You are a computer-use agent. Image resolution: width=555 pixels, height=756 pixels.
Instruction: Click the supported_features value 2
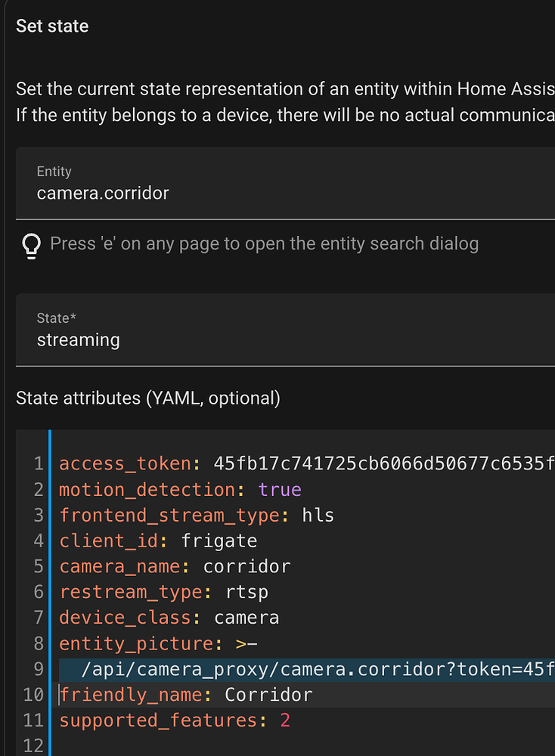285,721
